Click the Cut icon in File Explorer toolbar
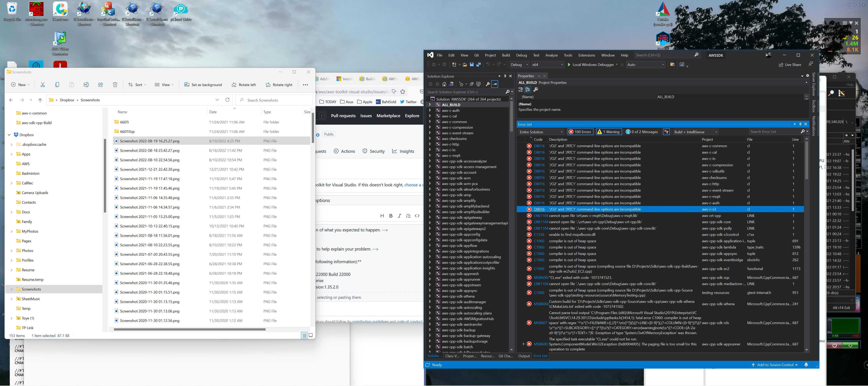Viewport: 868px width, 386px height. (43, 85)
